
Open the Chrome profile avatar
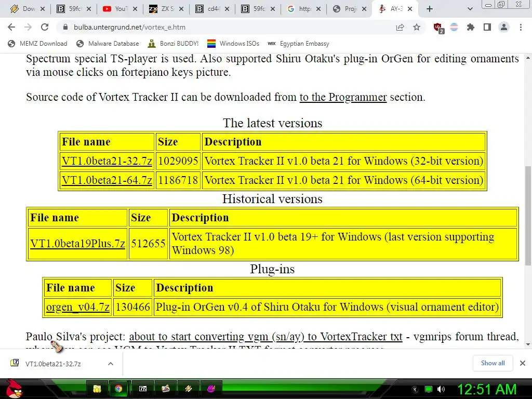coord(504,27)
